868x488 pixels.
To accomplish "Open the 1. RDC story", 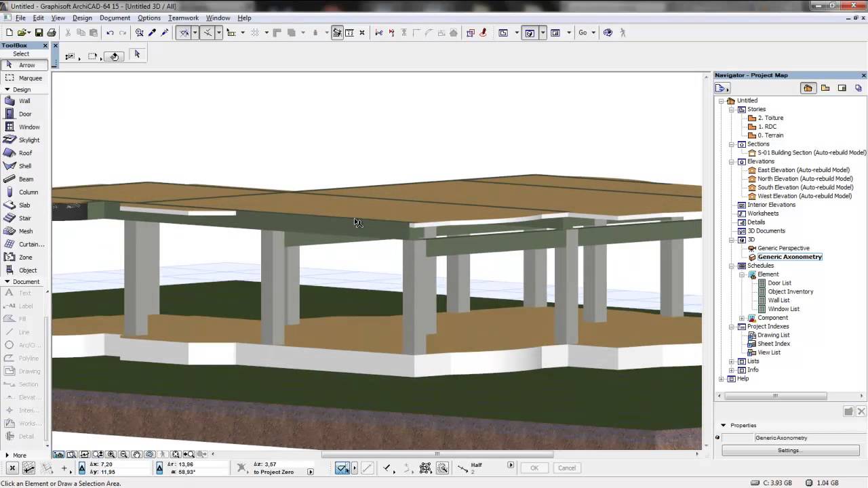I will [x=767, y=127].
